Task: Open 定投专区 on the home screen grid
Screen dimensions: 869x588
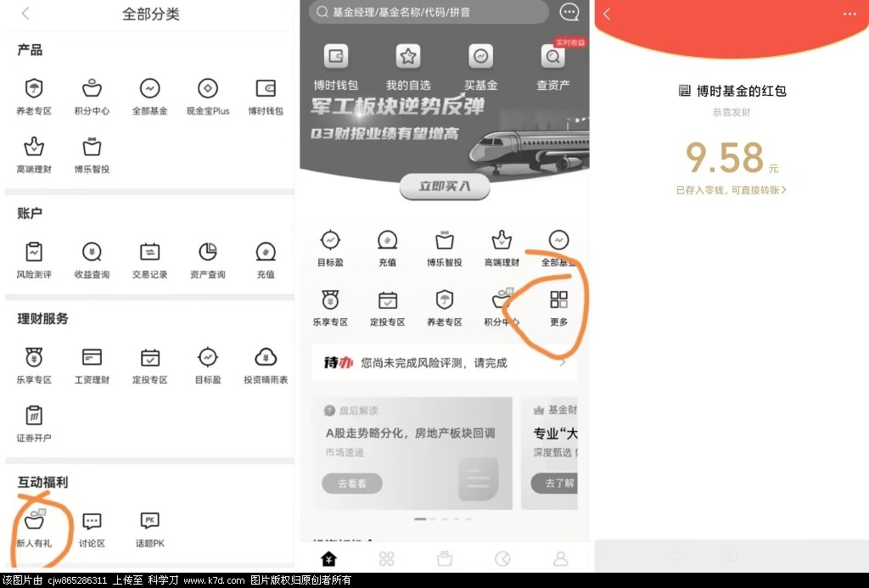Action: click(x=387, y=308)
